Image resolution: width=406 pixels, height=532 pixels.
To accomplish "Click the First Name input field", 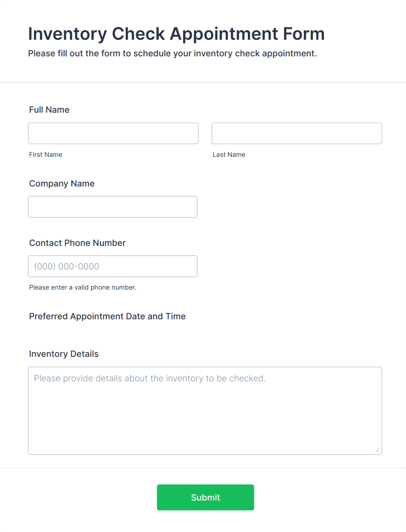I will (x=113, y=133).
